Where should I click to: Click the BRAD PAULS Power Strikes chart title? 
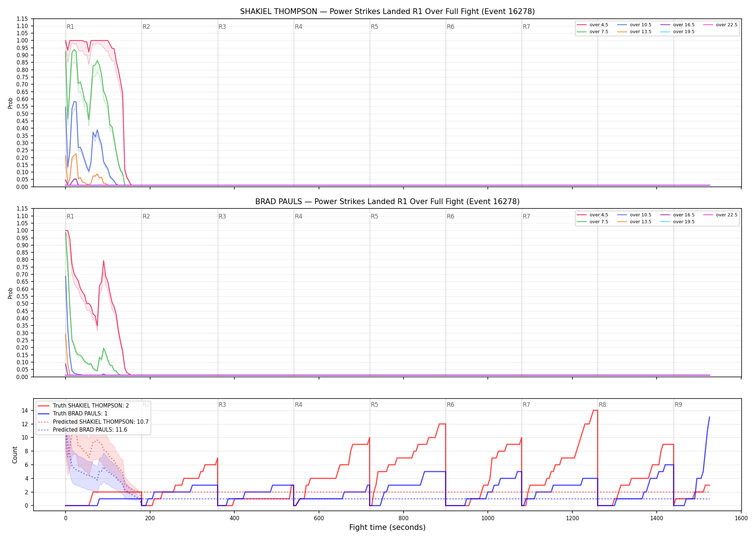tap(387, 202)
